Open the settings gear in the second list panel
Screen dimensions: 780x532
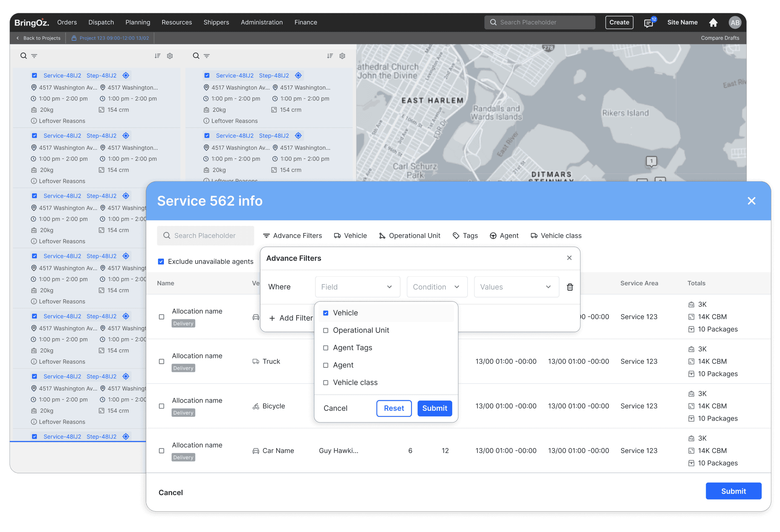click(342, 56)
